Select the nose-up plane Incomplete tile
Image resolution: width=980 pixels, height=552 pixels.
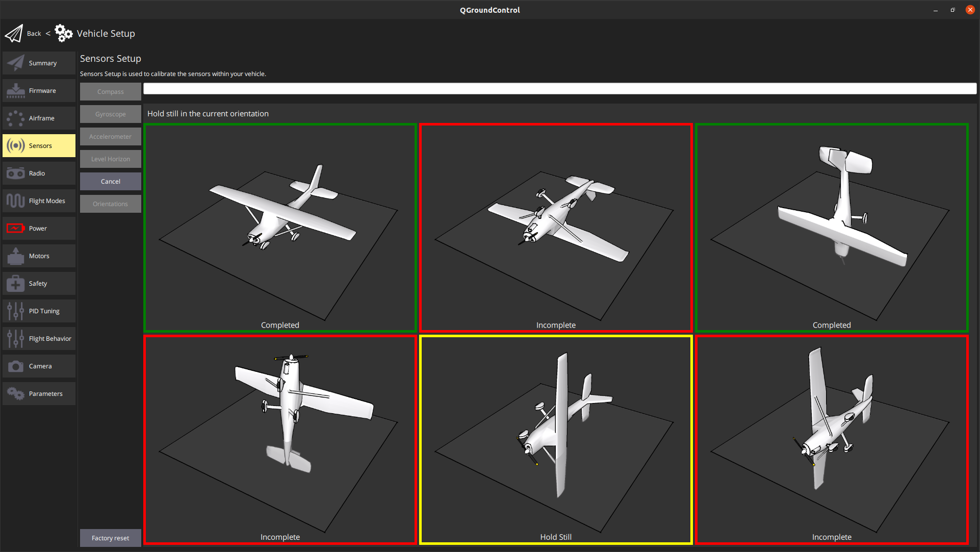280,440
